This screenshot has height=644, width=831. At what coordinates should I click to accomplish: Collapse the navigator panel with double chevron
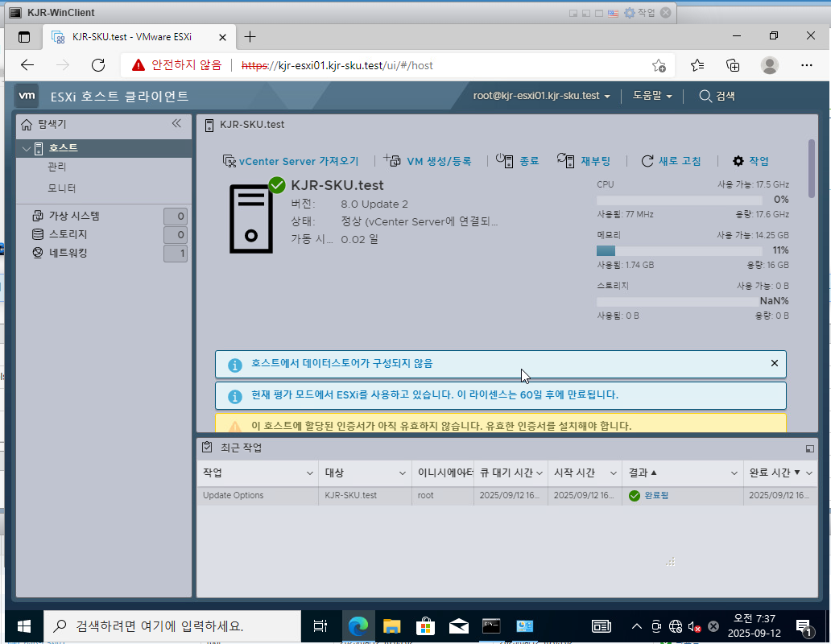[x=176, y=123]
